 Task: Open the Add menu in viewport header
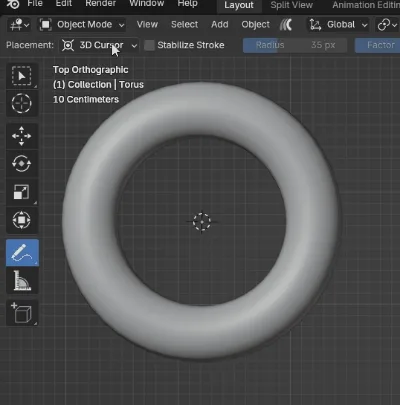(220, 24)
